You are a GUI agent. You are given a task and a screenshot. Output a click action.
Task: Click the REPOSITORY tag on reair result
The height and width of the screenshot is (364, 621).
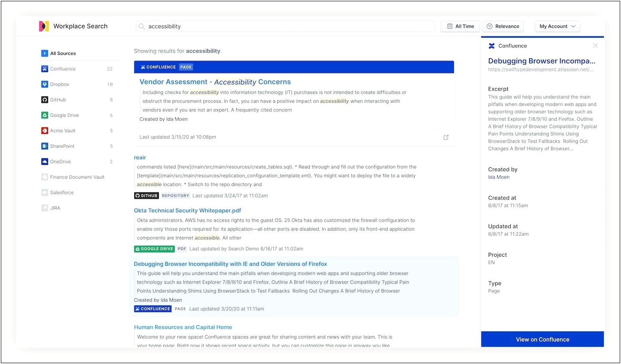coord(176,196)
